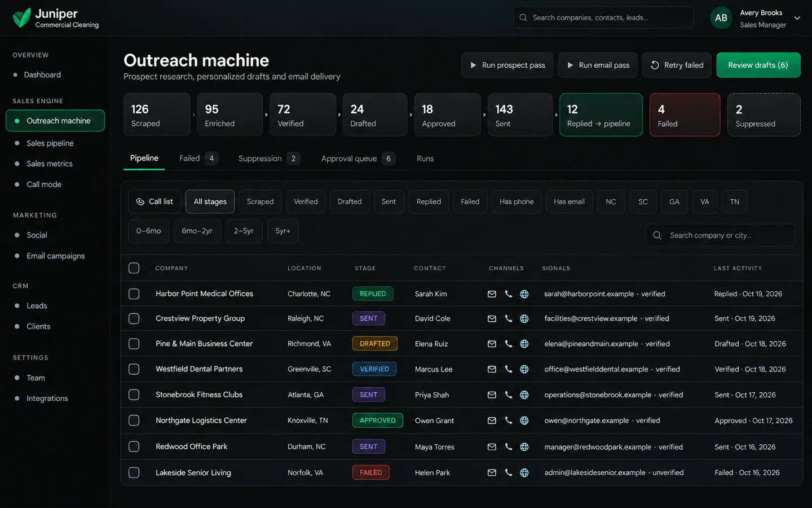
Task: Click the email icon for Westfield Dental Partners
Action: coord(492,369)
